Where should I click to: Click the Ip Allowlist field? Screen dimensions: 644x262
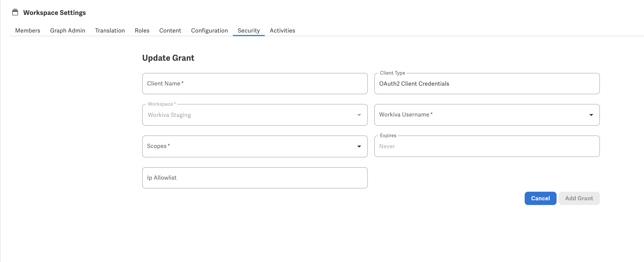pyautogui.click(x=255, y=178)
